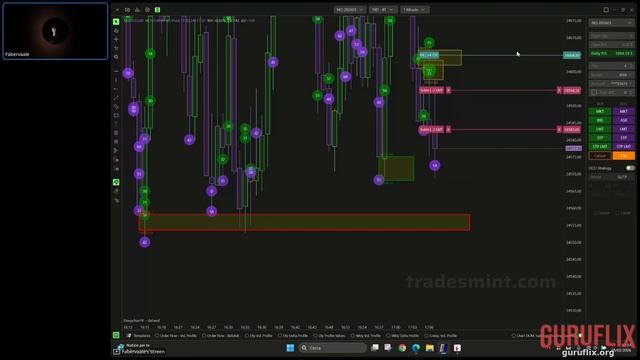Launch Google Chrome from the taskbar
640x360 pixels.
coord(402,348)
